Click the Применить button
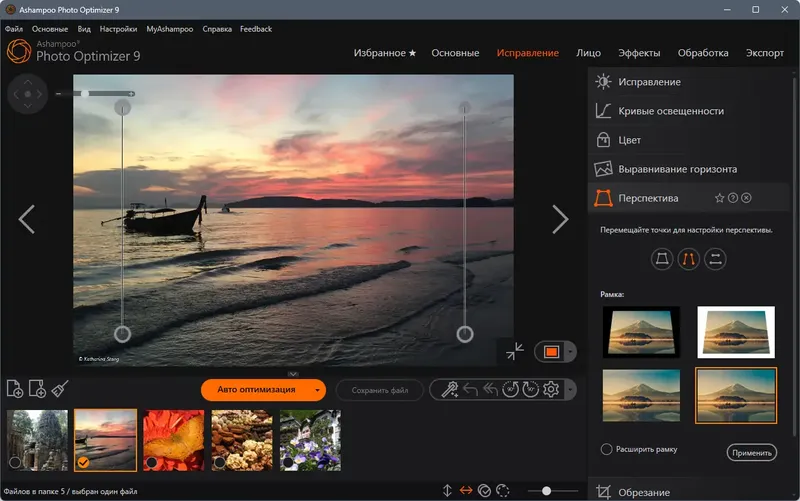The image size is (800, 501). 752,453
